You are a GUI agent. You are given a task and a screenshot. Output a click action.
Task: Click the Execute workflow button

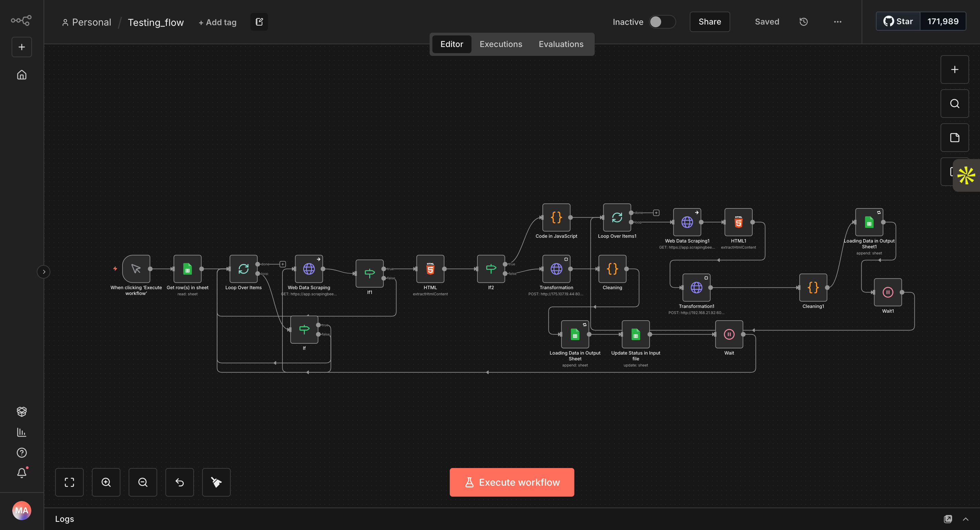(512, 482)
